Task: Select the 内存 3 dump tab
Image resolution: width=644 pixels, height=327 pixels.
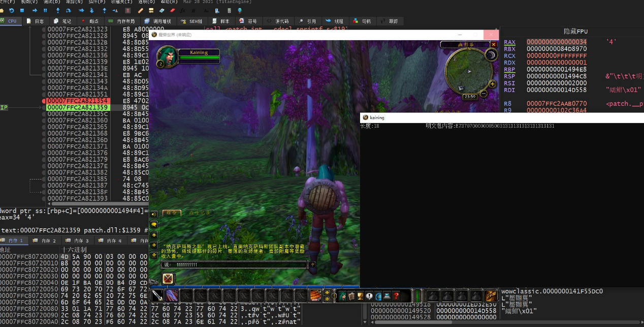Action: [77, 241]
